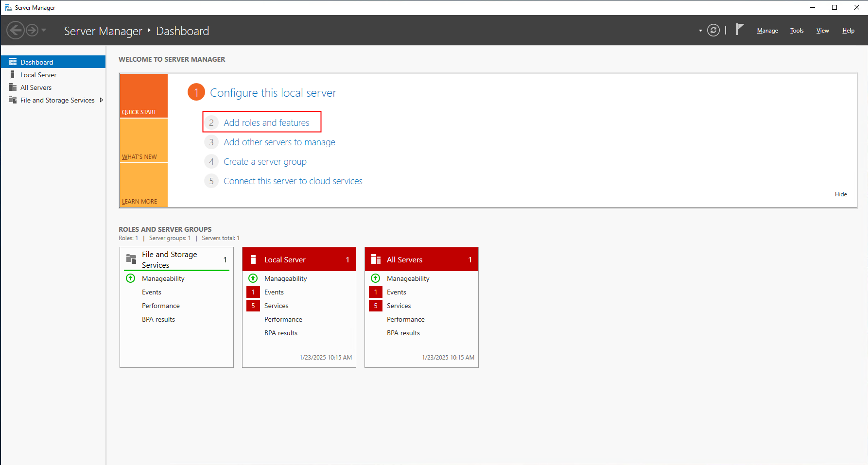Screen dimensions: 868x465
Task: Click Events alert badge in Local Server tile
Action: coord(253,292)
